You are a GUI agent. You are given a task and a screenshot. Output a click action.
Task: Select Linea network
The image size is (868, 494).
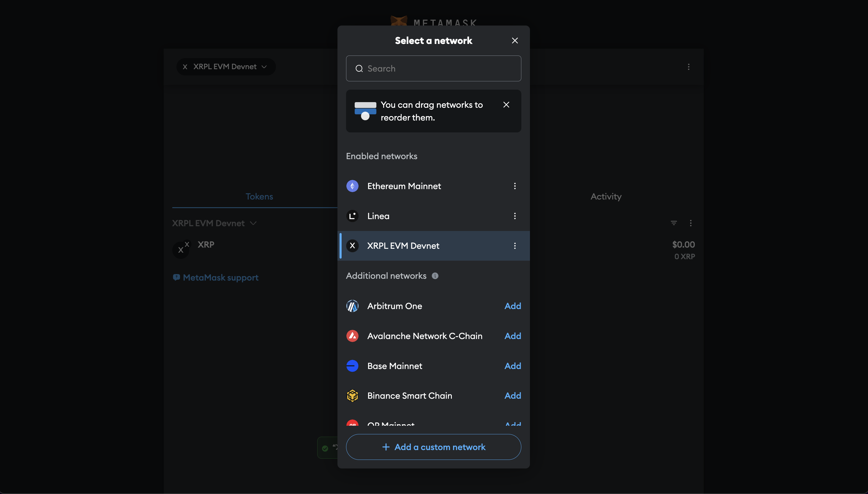[433, 216]
